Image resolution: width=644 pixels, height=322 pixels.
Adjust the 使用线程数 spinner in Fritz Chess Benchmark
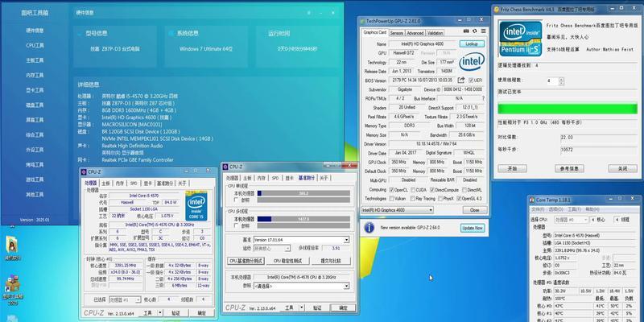click(x=561, y=81)
